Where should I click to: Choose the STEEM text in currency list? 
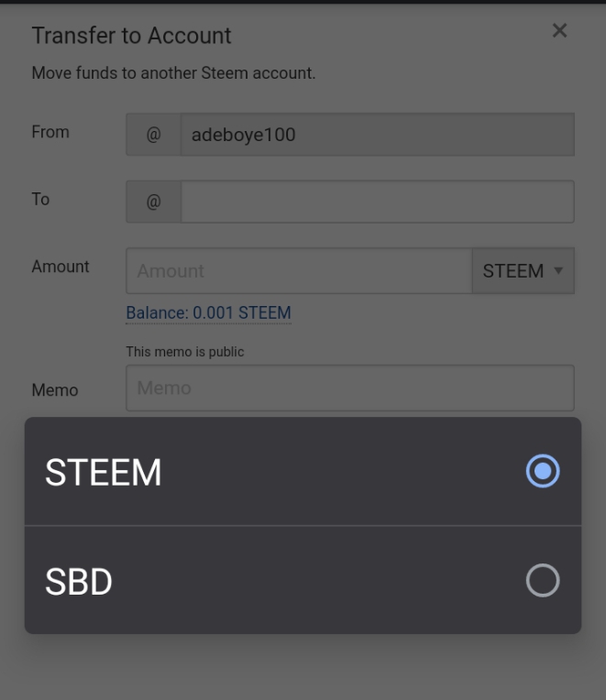[x=104, y=473]
